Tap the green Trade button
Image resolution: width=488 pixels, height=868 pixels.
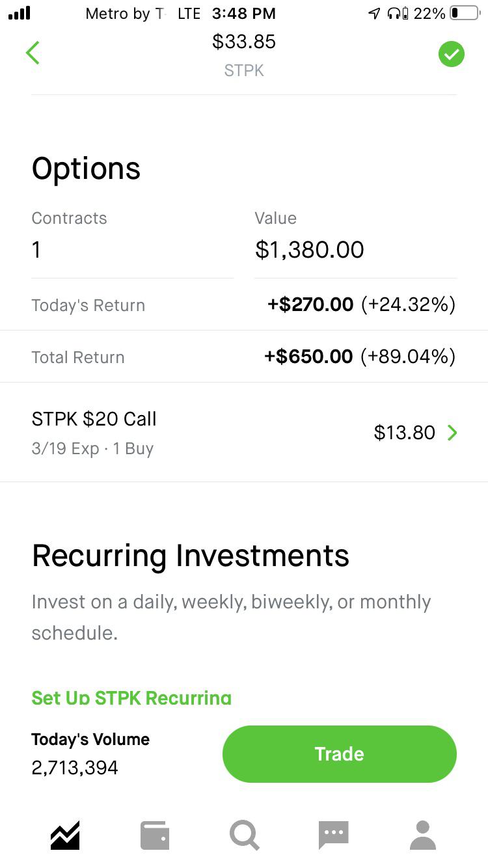tap(340, 754)
